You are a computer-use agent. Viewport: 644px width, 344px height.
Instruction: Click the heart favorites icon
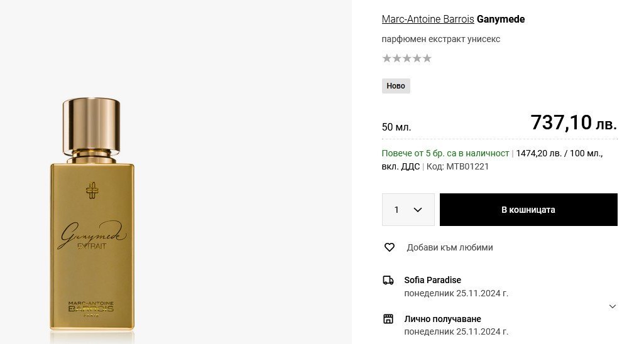tap(390, 247)
